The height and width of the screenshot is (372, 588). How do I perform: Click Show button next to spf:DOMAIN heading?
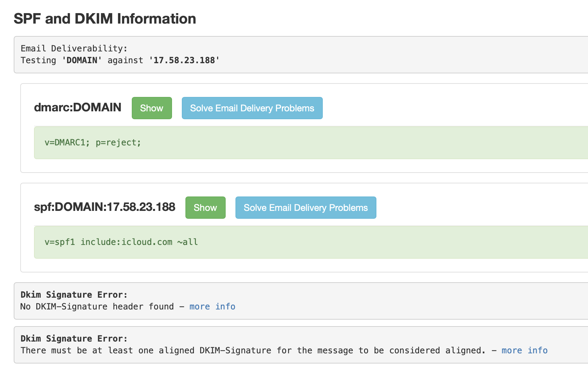pyautogui.click(x=205, y=208)
